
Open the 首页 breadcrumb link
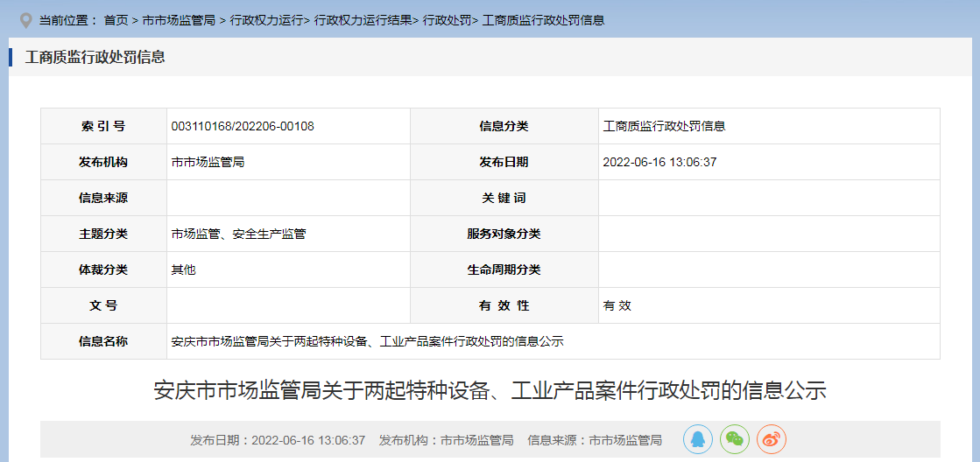(x=116, y=21)
